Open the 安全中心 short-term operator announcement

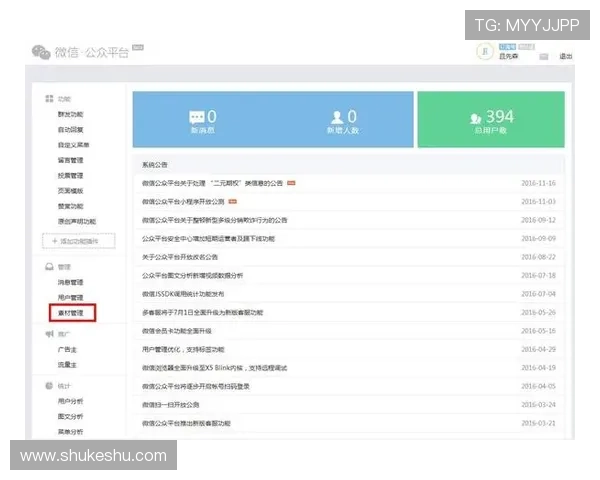pyautogui.click(x=209, y=238)
